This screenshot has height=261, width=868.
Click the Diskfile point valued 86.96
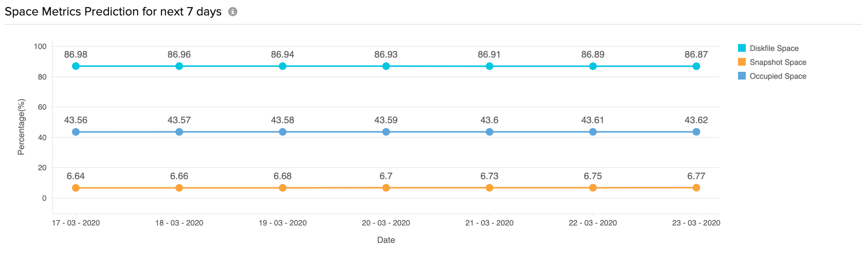coord(179,66)
